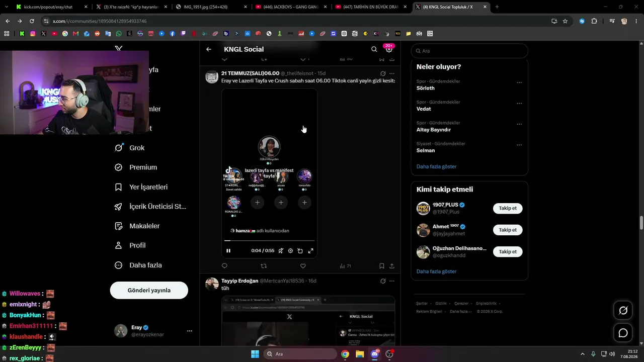Follow Ahmet 1907 with Takip et
Screen dimensions: 644x362
(x=508, y=230)
